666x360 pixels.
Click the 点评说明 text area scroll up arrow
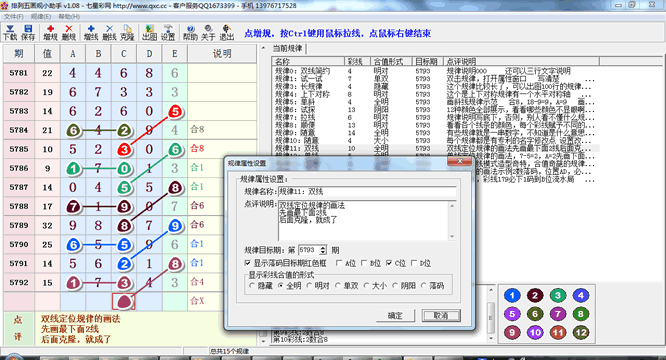(x=452, y=205)
